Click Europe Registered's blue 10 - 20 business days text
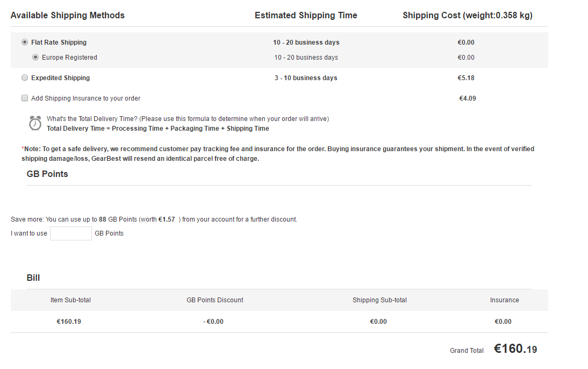This screenshot has width=588, height=369. (x=306, y=58)
